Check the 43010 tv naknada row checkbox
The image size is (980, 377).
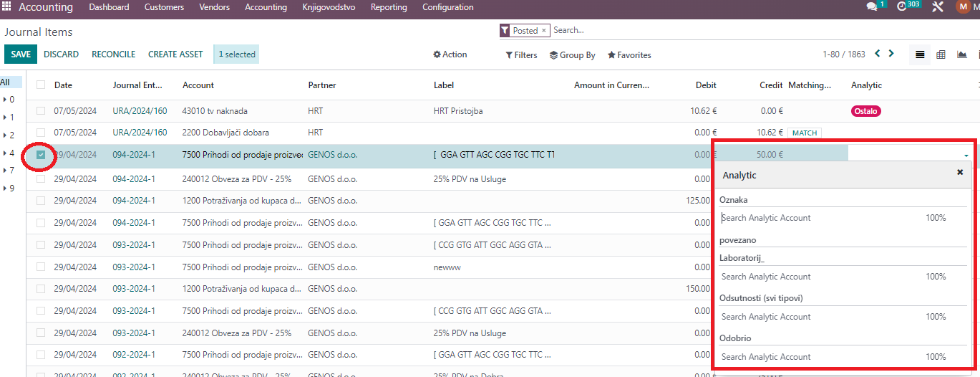(41, 111)
